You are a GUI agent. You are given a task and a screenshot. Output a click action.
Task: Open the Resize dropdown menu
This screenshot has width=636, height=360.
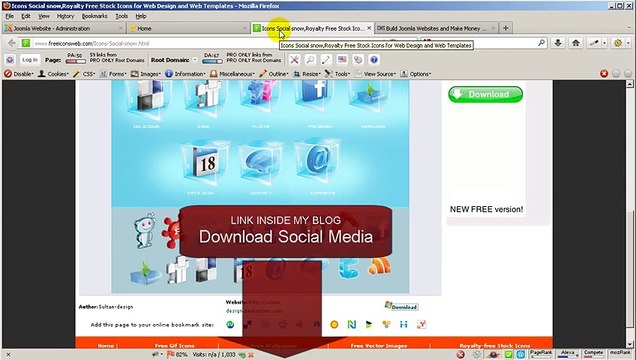point(307,74)
